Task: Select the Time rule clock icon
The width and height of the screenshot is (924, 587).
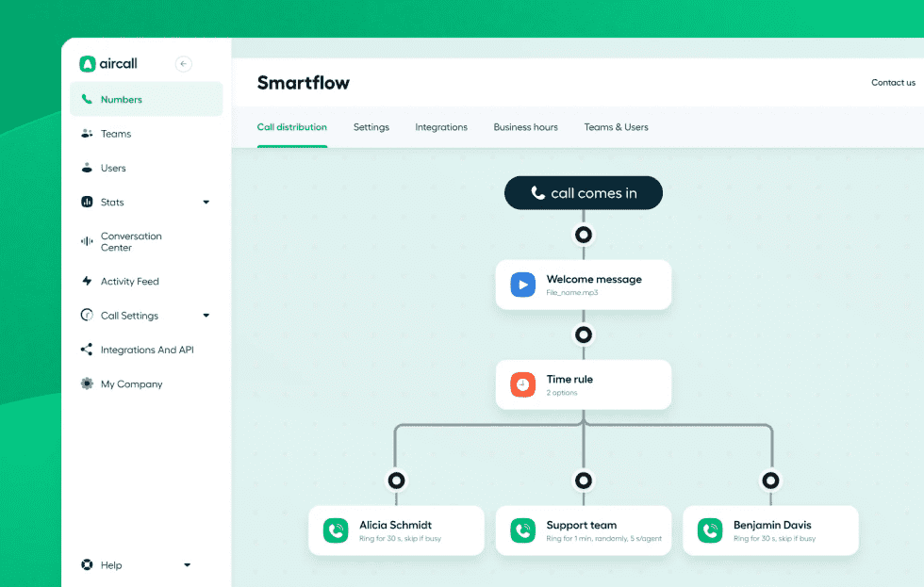Action: tap(521, 384)
